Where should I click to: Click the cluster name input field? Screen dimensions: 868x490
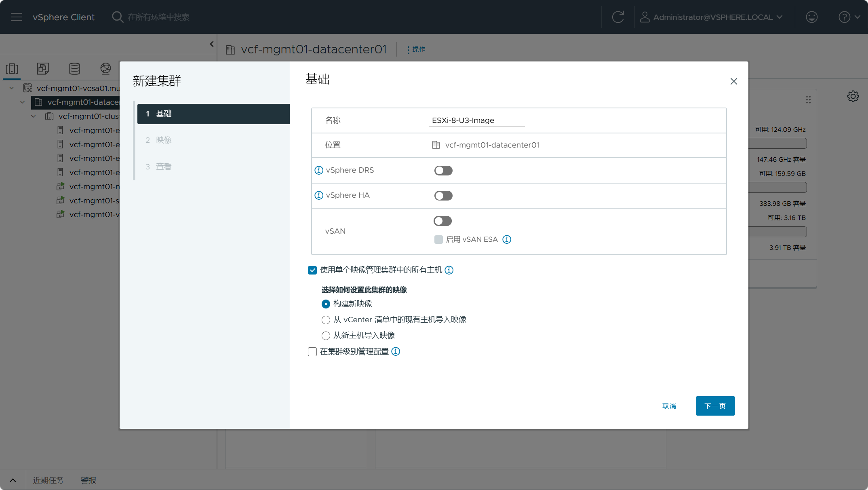[x=476, y=120]
